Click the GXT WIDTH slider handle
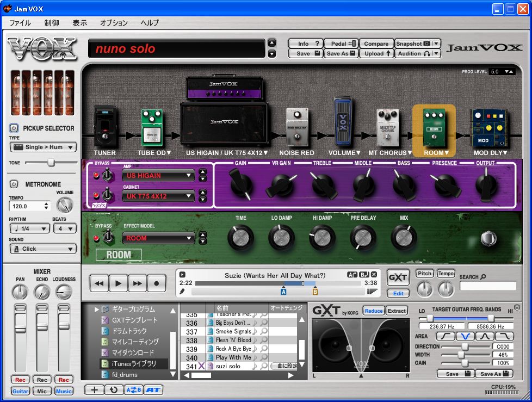Image resolution: width=532 pixels, height=402 pixels. click(x=461, y=355)
